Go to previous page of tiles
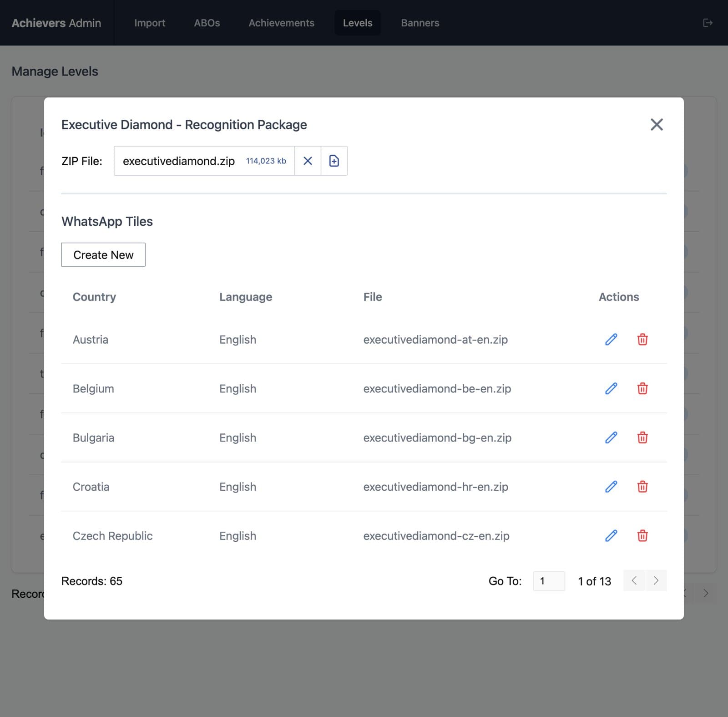The width and height of the screenshot is (728, 717). tap(634, 580)
